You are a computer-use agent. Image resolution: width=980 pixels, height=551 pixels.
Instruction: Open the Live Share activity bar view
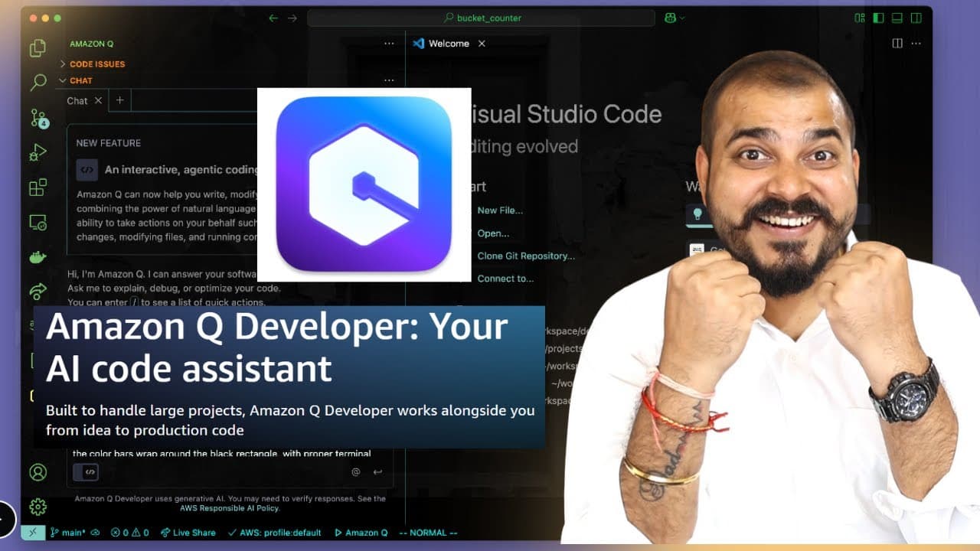coord(38,292)
